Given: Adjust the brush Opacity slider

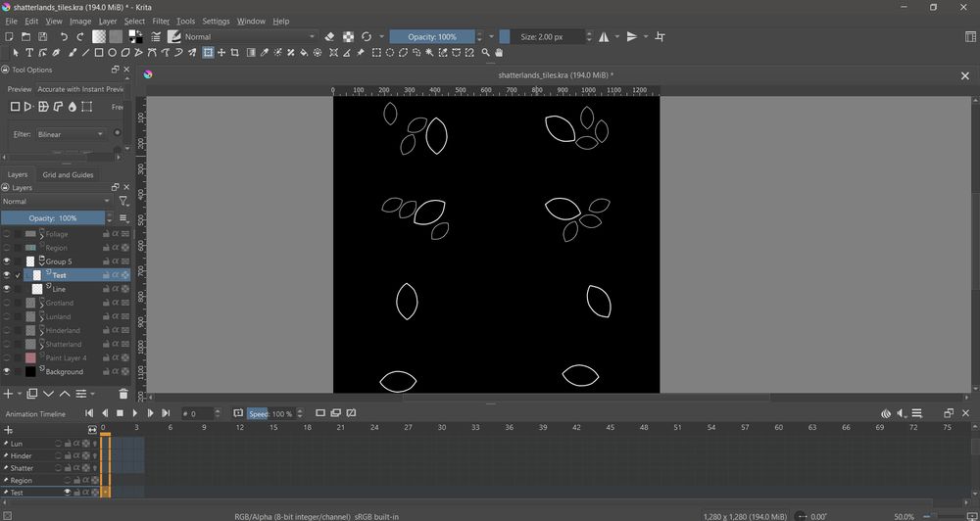Looking at the screenshot, I should point(432,37).
